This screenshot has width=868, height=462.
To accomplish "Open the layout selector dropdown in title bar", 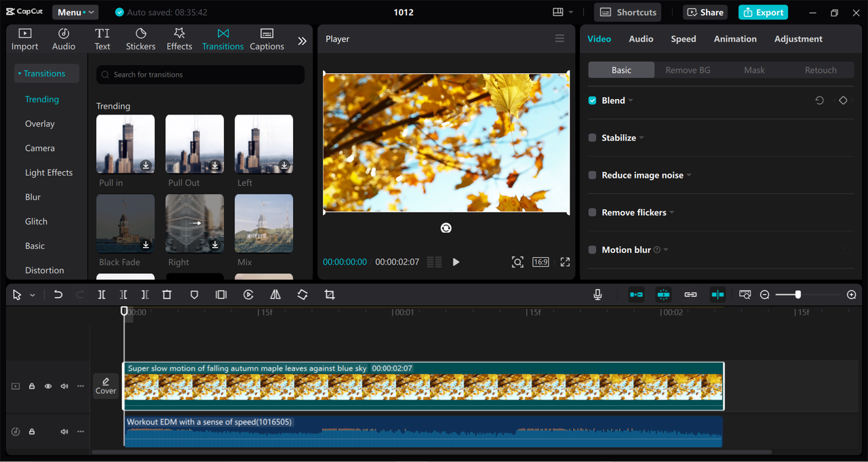I will pos(563,12).
